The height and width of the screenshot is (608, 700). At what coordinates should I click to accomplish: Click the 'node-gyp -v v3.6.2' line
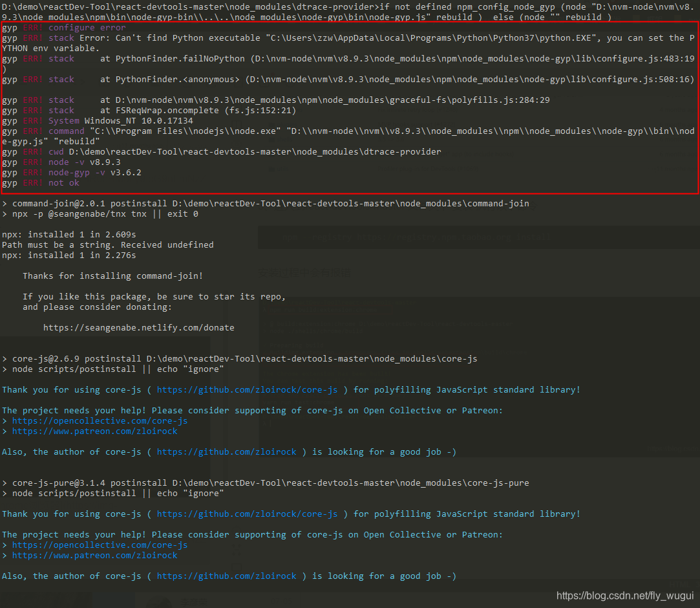coord(72,173)
